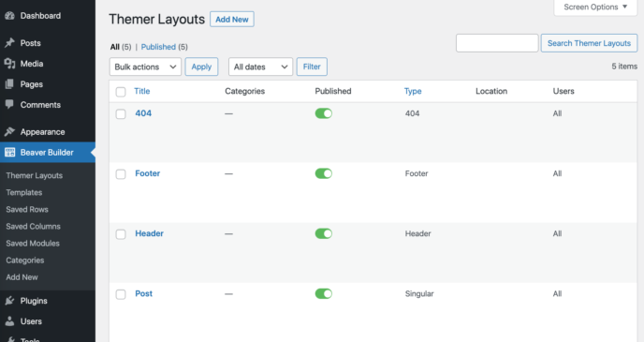Screen dimensions: 644x342
Task: Open Saved Rows submenu item
Action: (x=27, y=209)
